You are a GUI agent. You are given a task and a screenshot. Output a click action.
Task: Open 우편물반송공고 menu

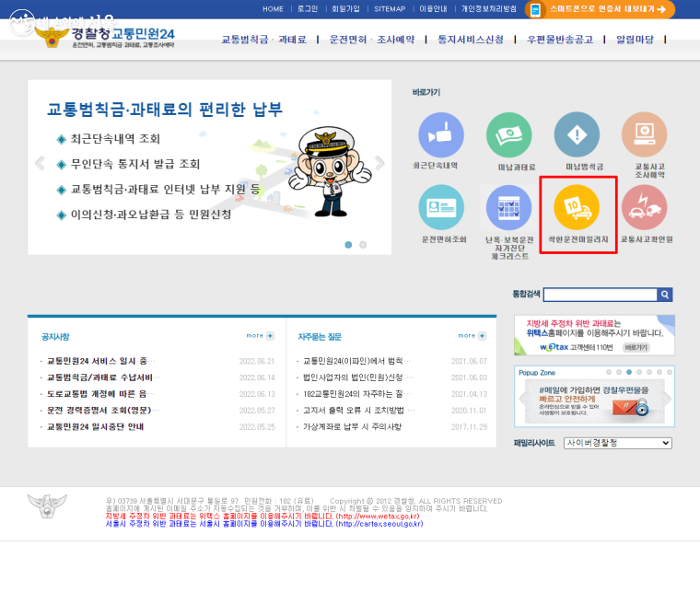pyautogui.click(x=560, y=40)
